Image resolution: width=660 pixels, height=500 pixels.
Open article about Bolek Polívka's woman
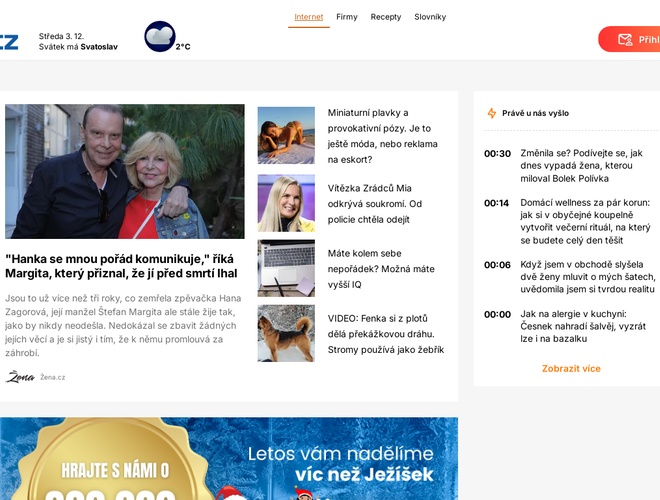[x=581, y=166]
